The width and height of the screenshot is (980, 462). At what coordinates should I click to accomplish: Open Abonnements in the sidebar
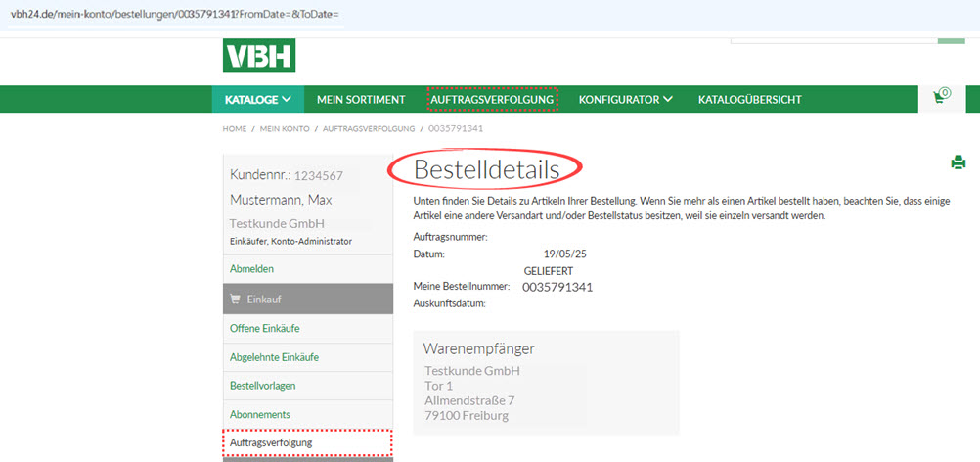tap(260, 414)
